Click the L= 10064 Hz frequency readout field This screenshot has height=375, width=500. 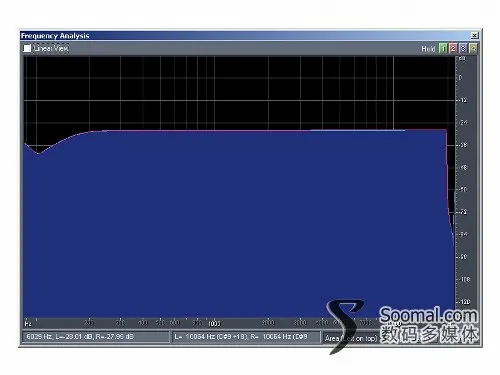[246, 337]
